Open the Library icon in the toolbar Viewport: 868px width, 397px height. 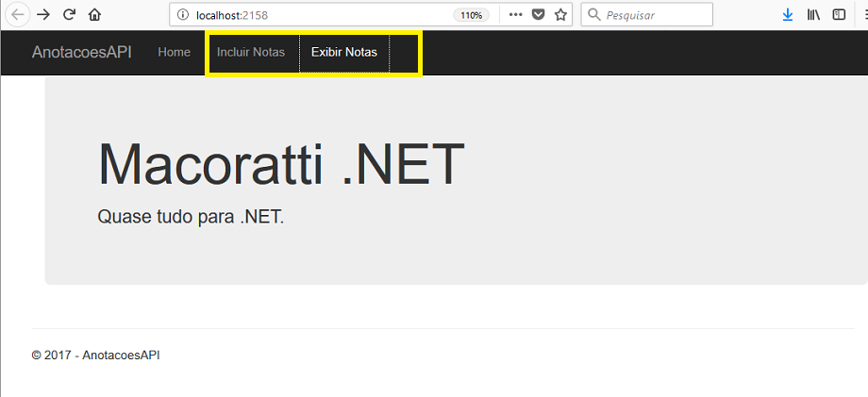[x=813, y=15]
